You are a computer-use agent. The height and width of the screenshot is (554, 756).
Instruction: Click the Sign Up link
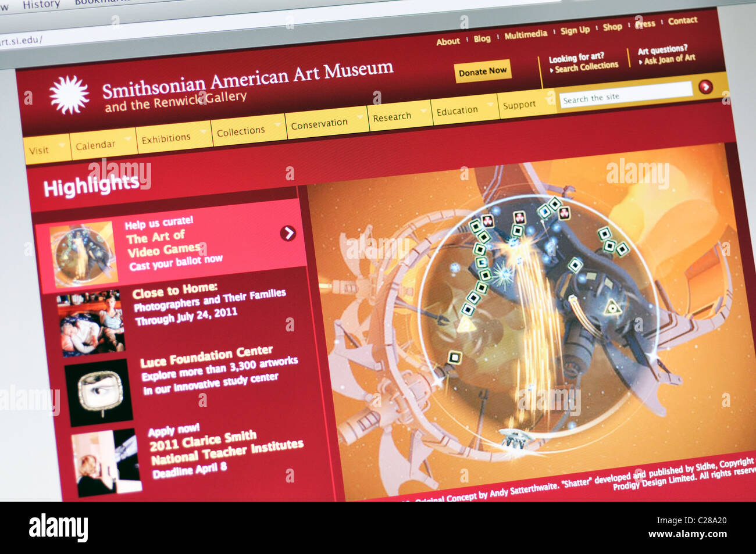[575, 30]
